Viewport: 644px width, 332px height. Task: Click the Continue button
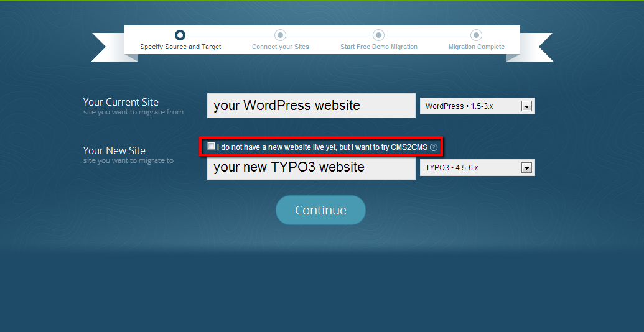point(320,210)
